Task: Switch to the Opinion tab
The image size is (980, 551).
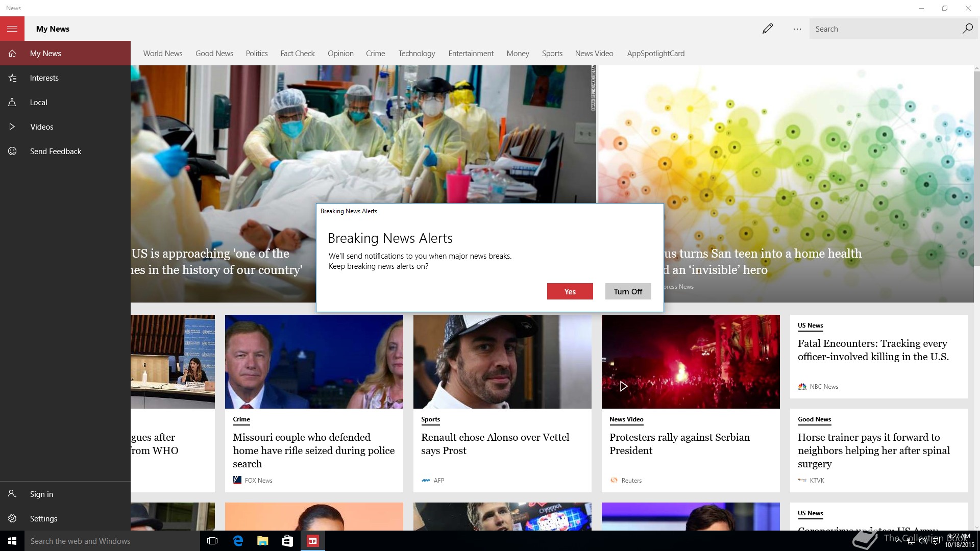Action: [x=340, y=54]
